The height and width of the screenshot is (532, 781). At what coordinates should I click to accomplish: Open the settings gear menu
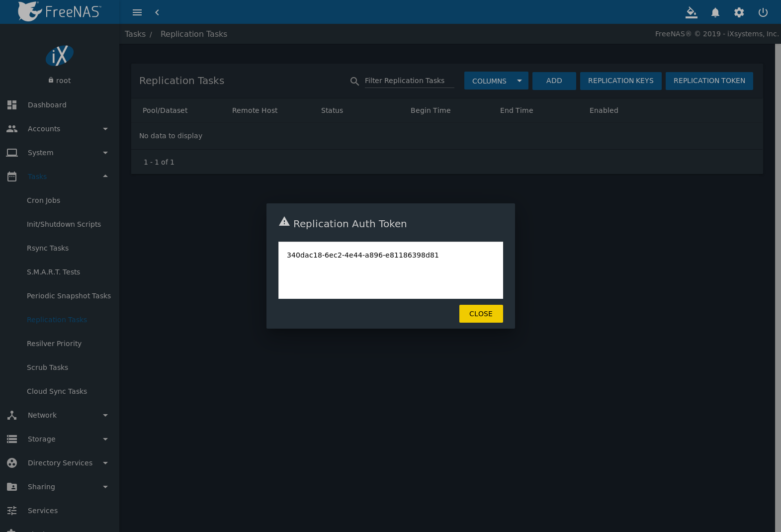(739, 12)
